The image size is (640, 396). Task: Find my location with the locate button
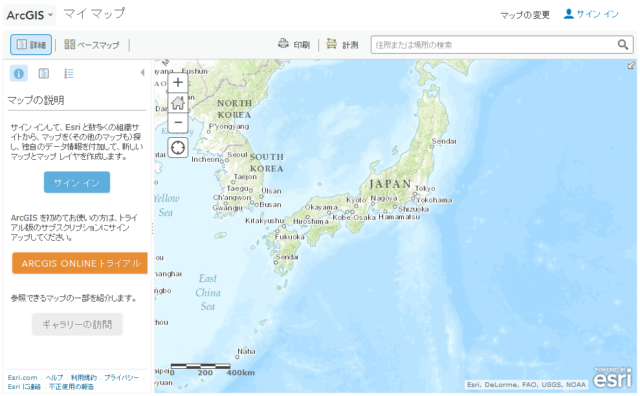pyautogui.click(x=178, y=147)
